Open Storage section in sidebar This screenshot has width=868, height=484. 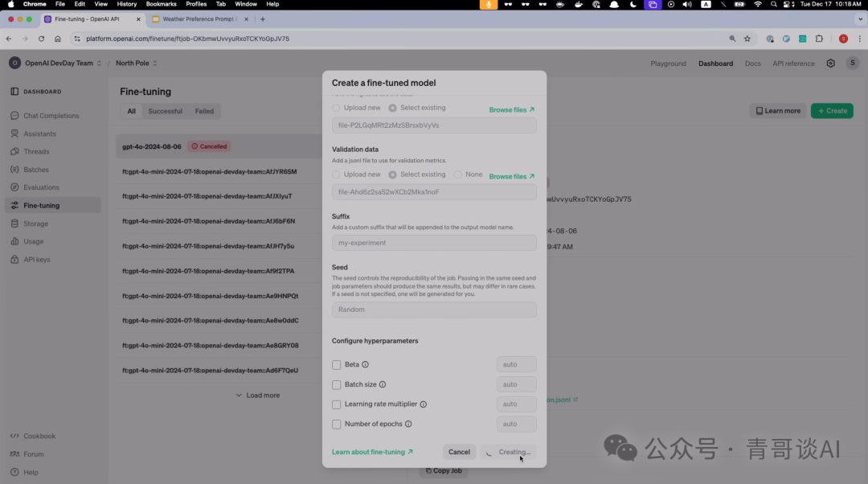click(x=35, y=224)
